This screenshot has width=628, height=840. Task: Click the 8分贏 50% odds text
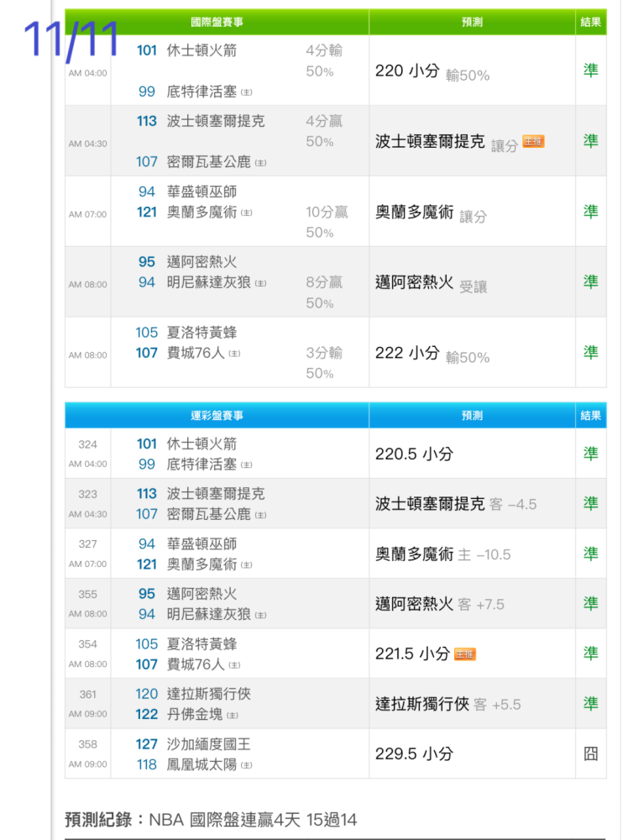(324, 292)
